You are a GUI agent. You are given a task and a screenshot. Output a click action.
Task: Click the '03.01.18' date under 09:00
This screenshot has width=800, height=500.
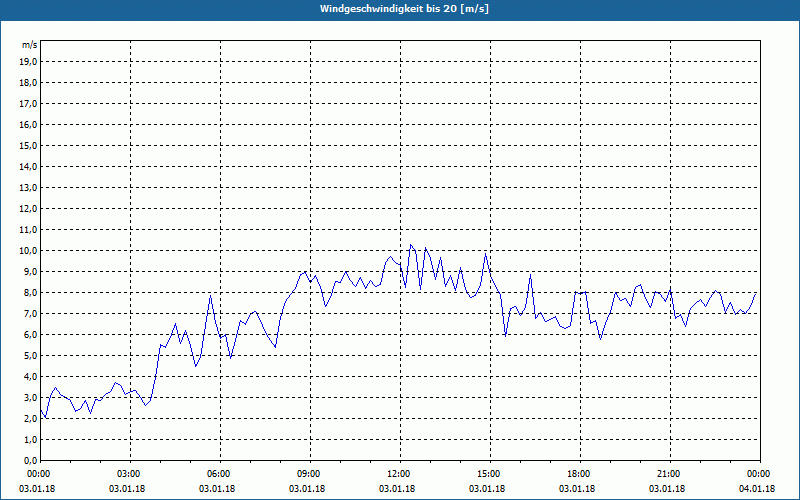coord(307,489)
